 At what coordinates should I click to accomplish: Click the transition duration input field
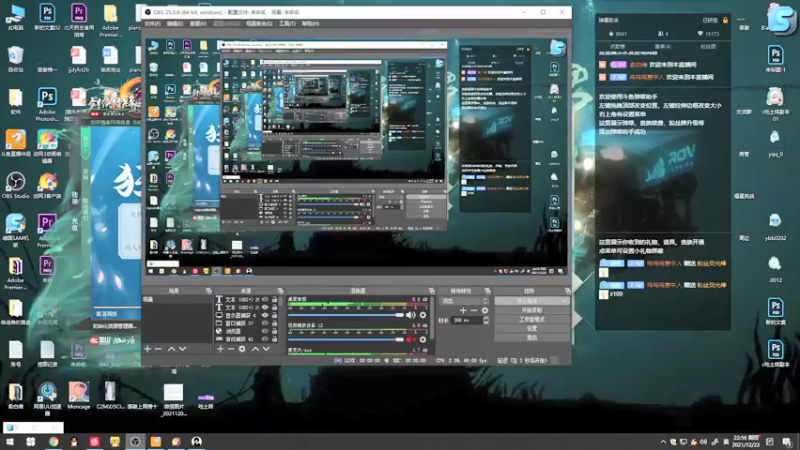[467, 320]
